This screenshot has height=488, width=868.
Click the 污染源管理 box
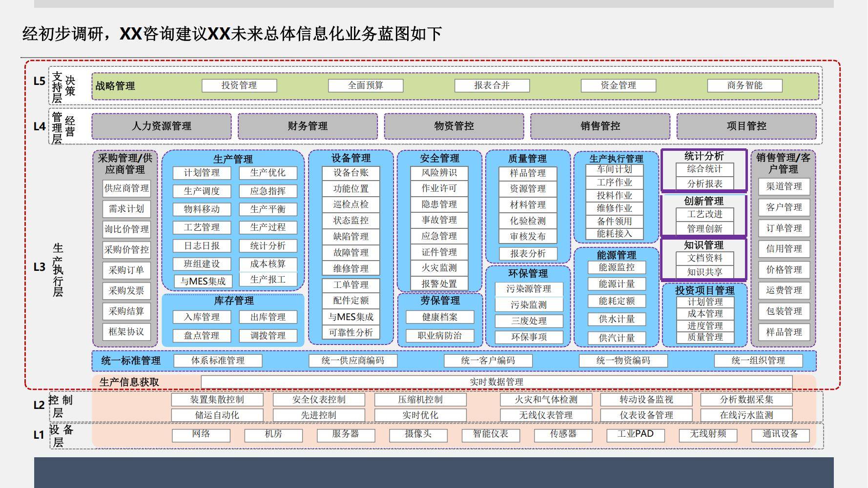(x=529, y=289)
